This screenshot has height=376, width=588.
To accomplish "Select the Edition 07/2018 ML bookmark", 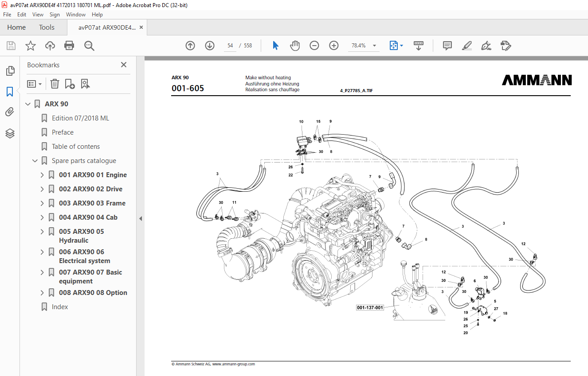I will tap(80, 118).
